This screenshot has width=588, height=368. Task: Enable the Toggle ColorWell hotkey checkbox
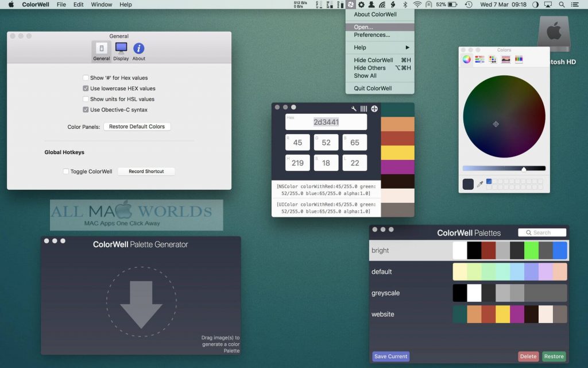point(65,171)
